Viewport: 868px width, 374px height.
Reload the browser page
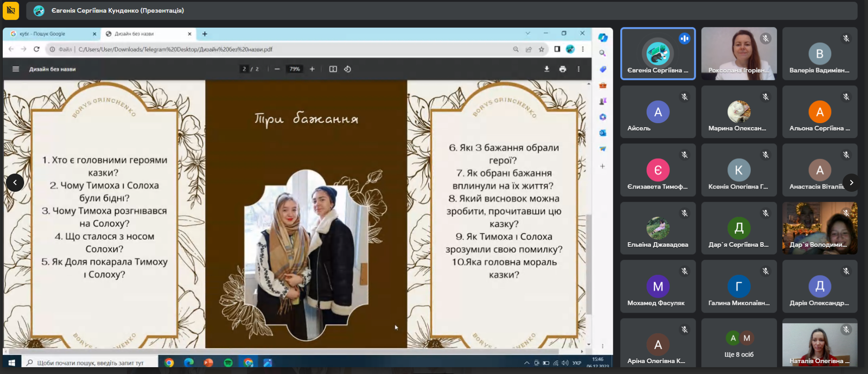tap(36, 49)
